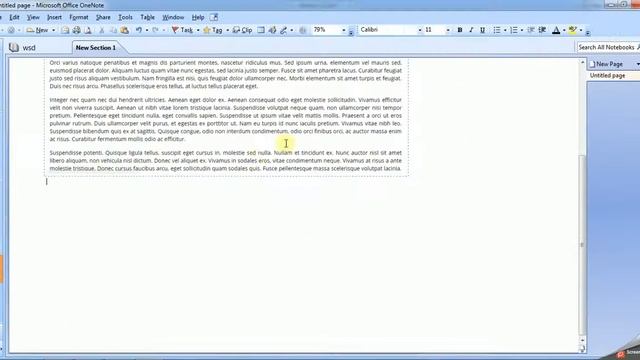Click the Print toolbar icon
The image size is (640, 360).
(x=76, y=30)
